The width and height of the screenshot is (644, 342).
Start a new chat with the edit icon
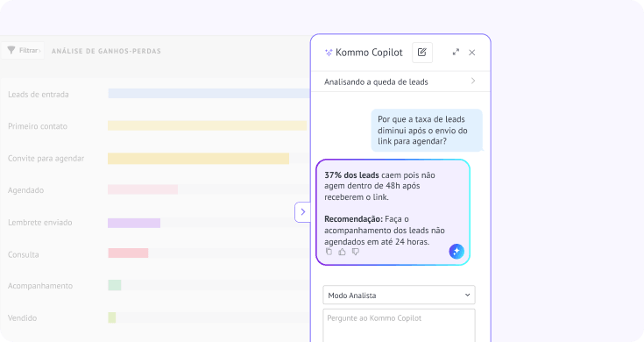tap(422, 53)
